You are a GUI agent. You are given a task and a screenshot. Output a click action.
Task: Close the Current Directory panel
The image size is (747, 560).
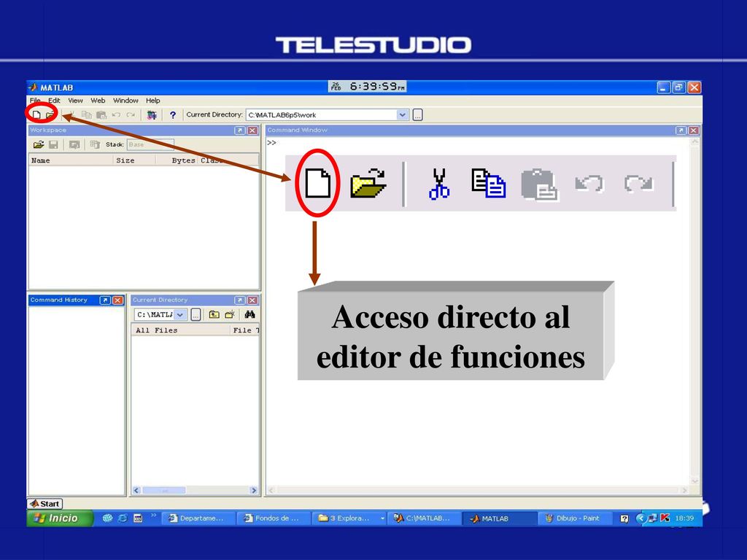252,300
